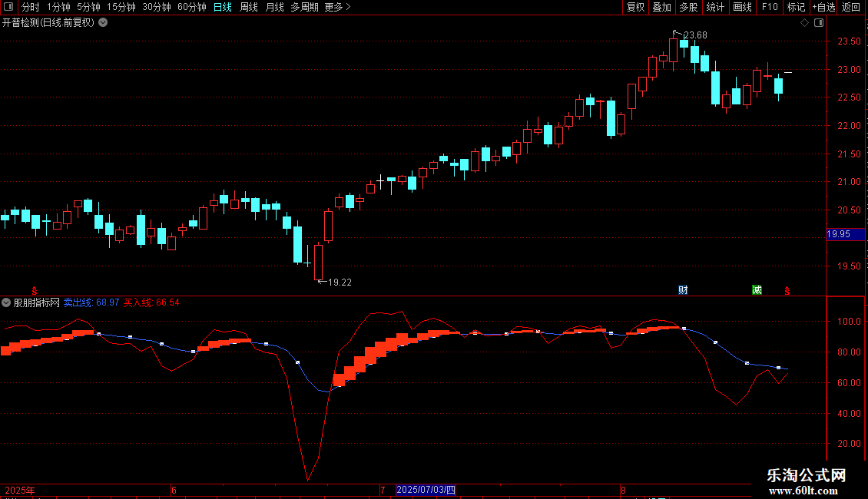Click the 19.95 price axis cursor tag
The image size is (868, 499).
point(845,234)
